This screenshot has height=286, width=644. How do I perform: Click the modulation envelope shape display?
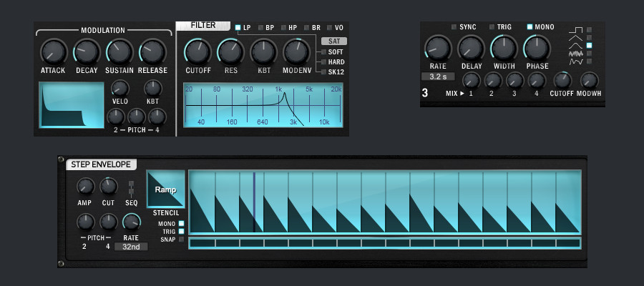pos(72,105)
